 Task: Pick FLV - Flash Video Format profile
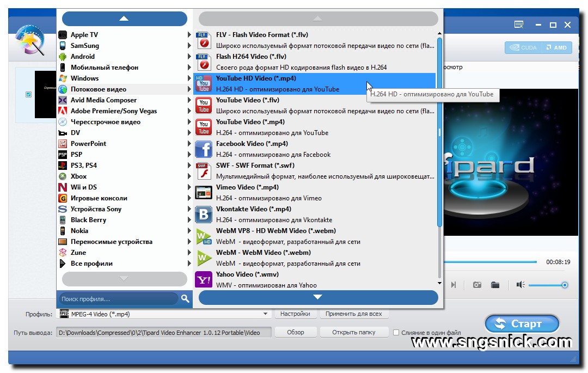[x=315, y=40]
